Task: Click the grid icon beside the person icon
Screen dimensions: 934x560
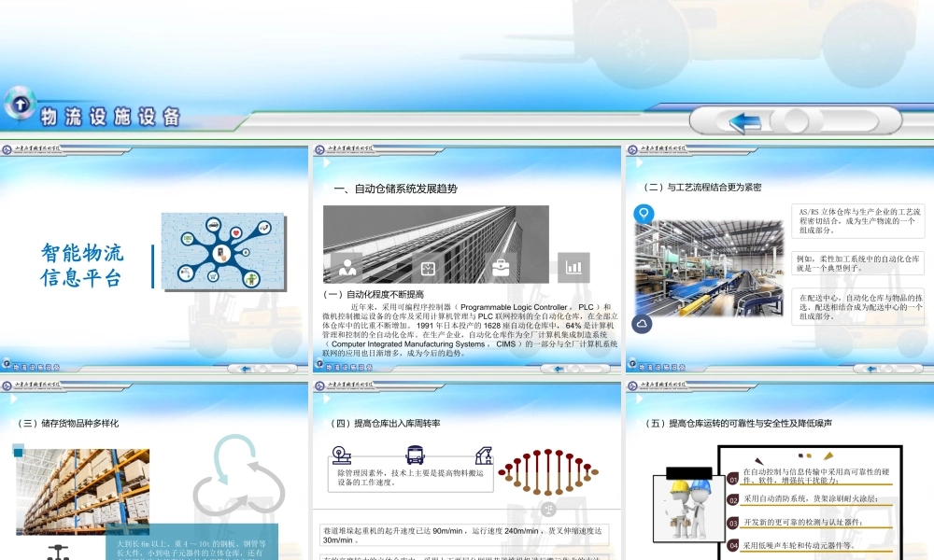Action: [428, 268]
